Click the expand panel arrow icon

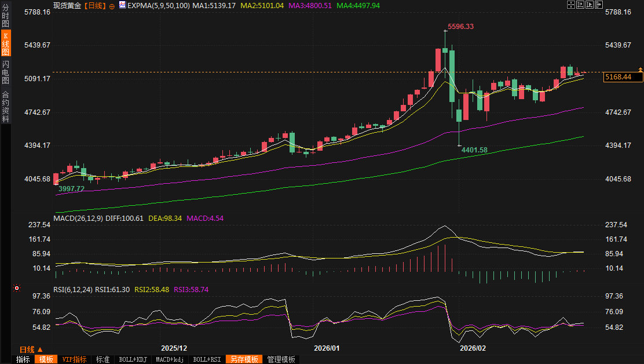click(x=599, y=5)
